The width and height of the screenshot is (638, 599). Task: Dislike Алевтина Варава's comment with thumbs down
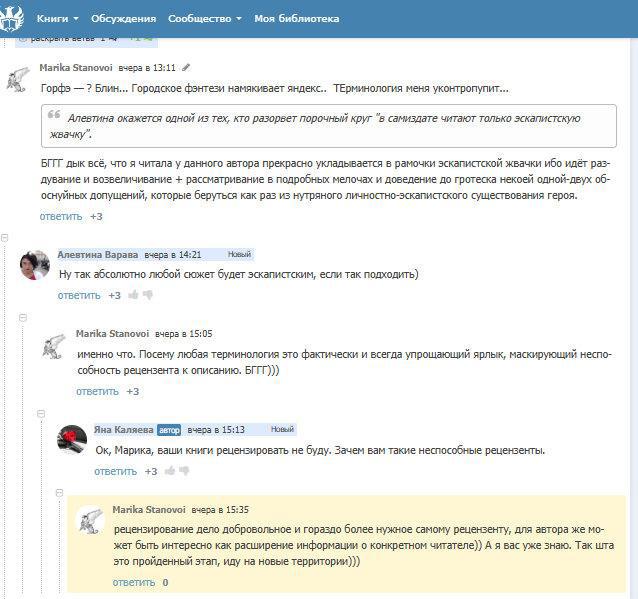147,295
